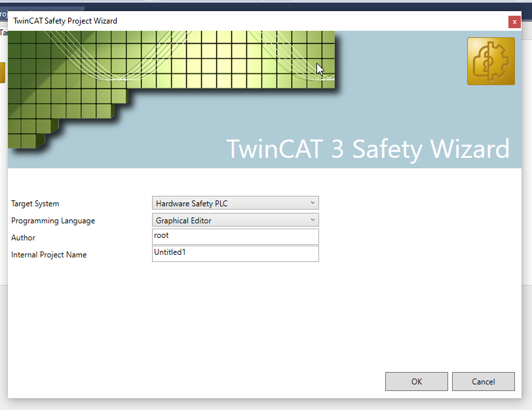532x410 pixels.
Task: Click the 'Programming Language' label
Action: pyautogui.click(x=53, y=221)
